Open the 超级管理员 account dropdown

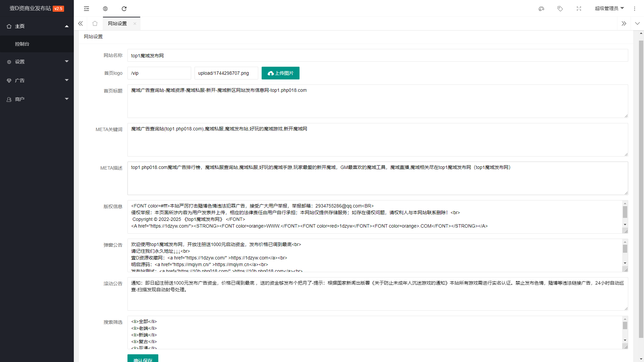click(x=609, y=8)
